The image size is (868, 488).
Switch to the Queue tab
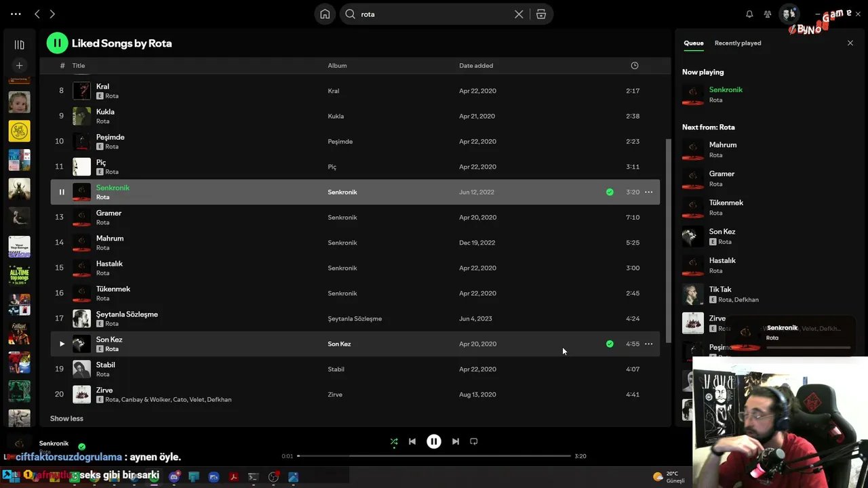pos(693,43)
